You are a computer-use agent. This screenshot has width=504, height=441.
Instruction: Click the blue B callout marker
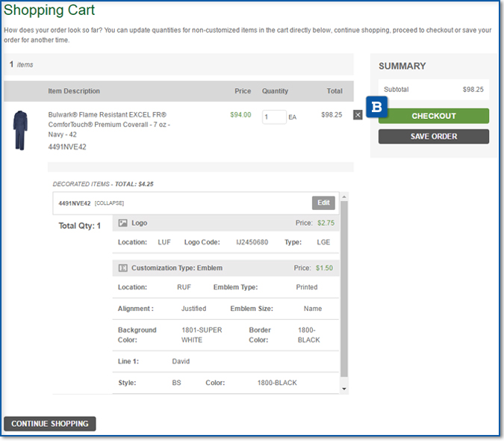coord(376,107)
